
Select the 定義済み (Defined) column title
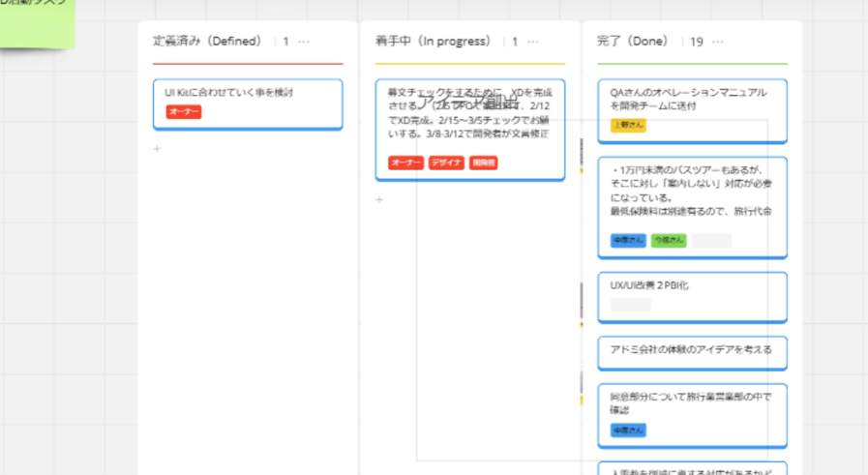coord(207,42)
